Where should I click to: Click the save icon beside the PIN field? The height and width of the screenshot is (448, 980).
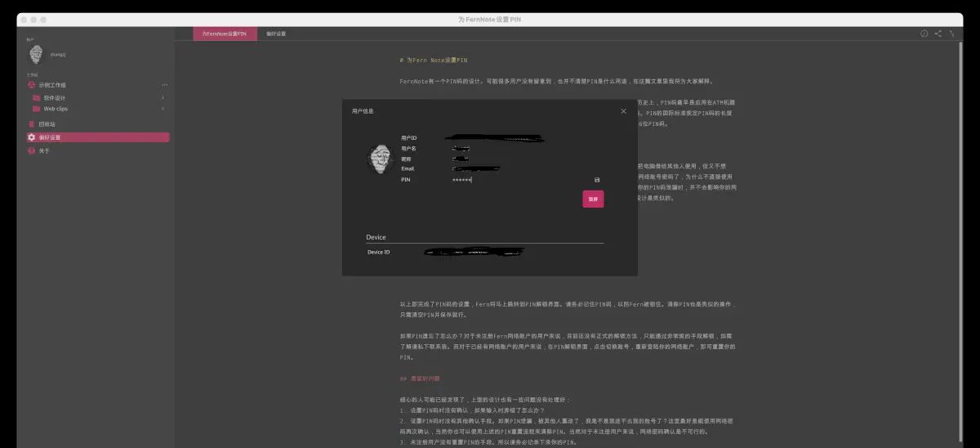click(597, 180)
